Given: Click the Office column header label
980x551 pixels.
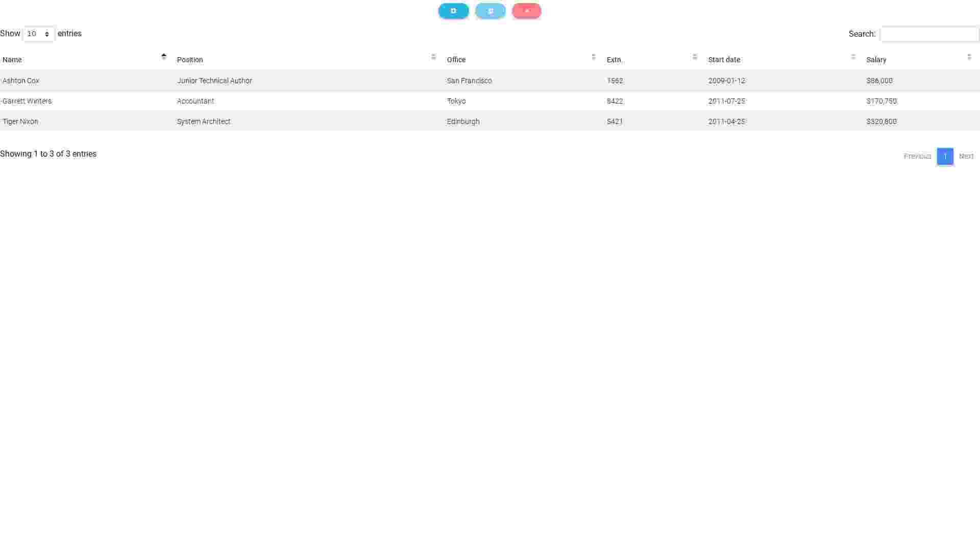Looking at the screenshot, I should tap(456, 60).
